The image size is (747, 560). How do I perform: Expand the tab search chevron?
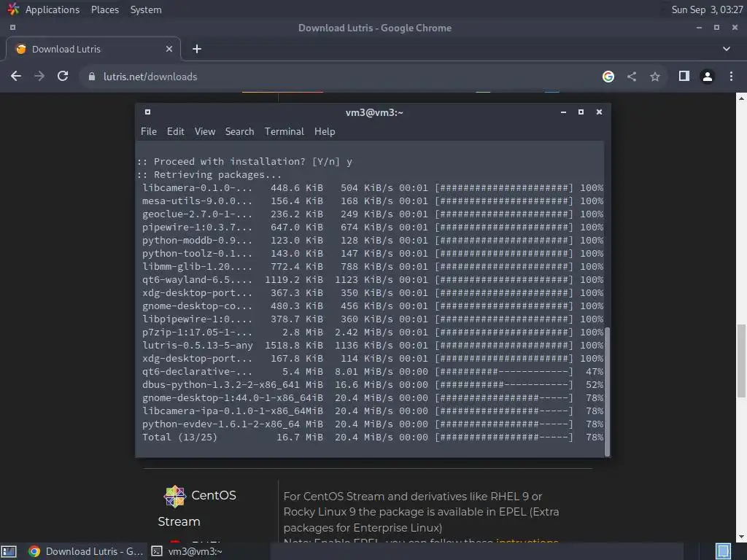click(727, 49)
